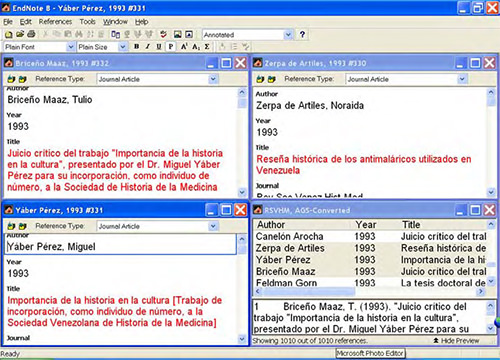Open the Window menu
This screenshot has height=360, width=500.
pyautogui.click(x=115, y=22)
